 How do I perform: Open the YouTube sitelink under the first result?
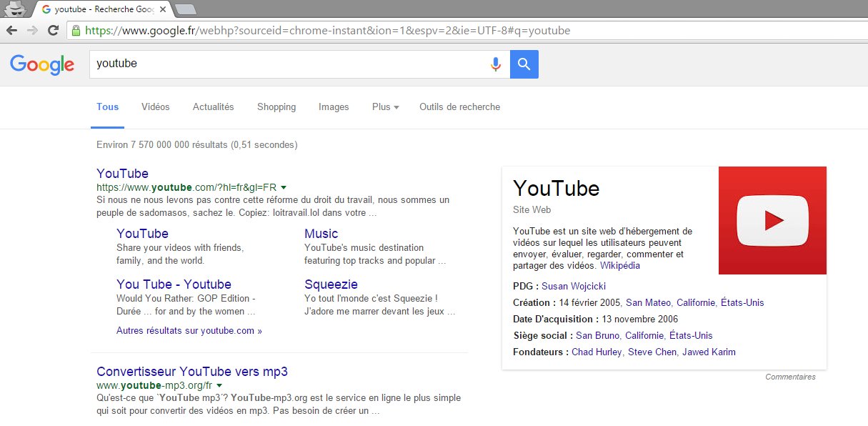tap(142, 234)
